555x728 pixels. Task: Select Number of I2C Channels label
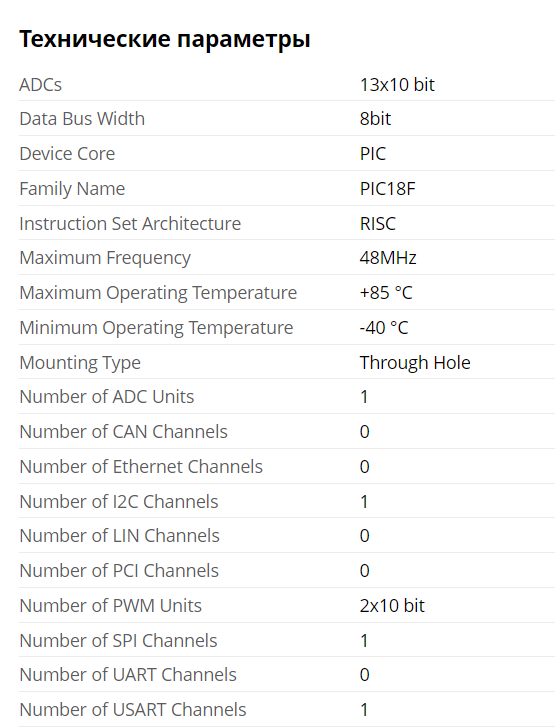(x=119, y=501)
